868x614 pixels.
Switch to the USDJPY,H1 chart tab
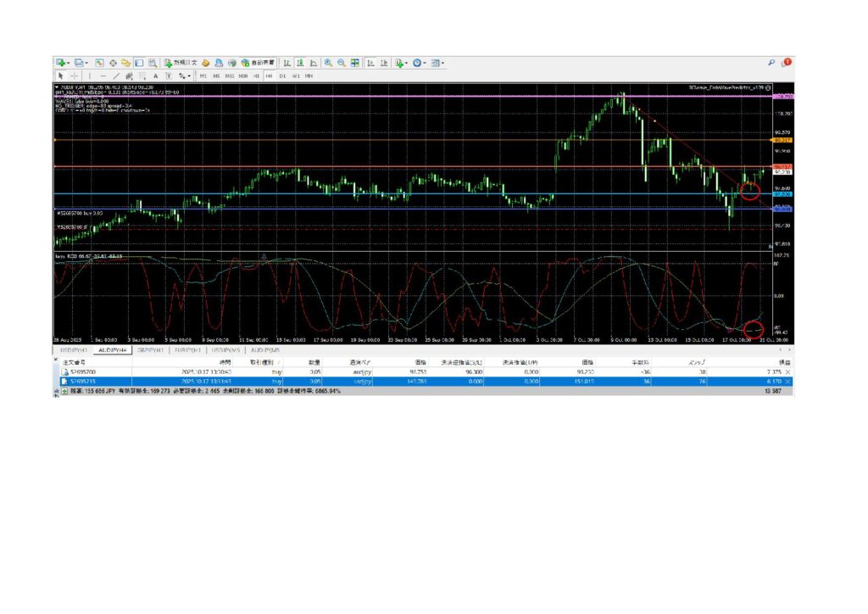(x=74, y=349)
